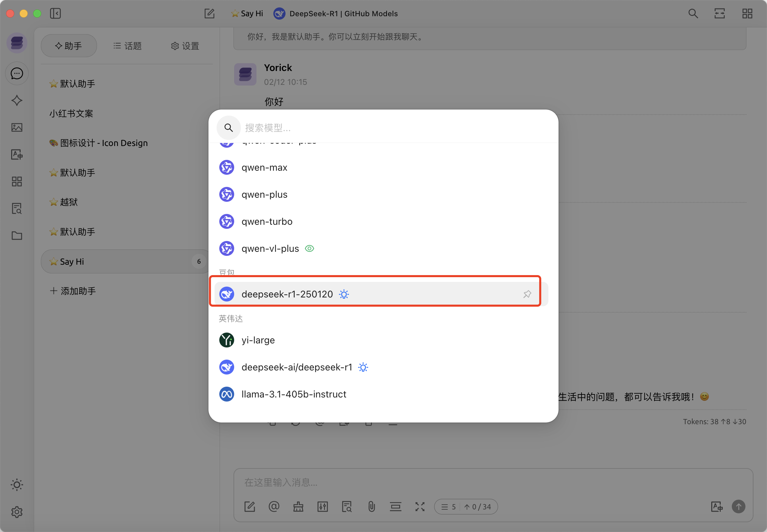The height and width of the screenshot is (532, 767).
Task: Collapse the sidebar panel icon
Action: point(55,14)
